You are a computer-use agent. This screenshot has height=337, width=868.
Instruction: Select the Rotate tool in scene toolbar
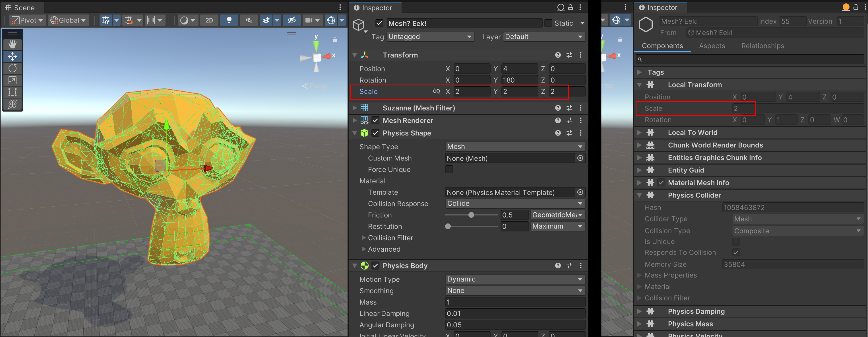coord(13,68)
